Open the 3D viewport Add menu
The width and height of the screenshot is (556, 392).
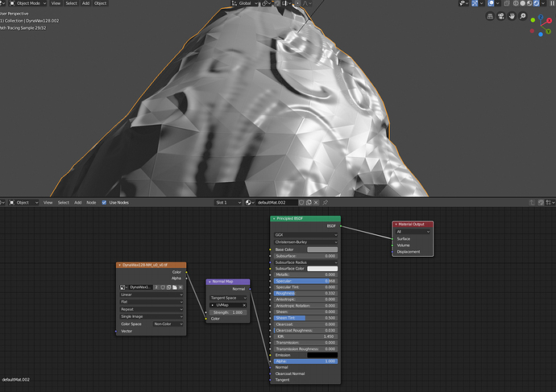(85, 3)
